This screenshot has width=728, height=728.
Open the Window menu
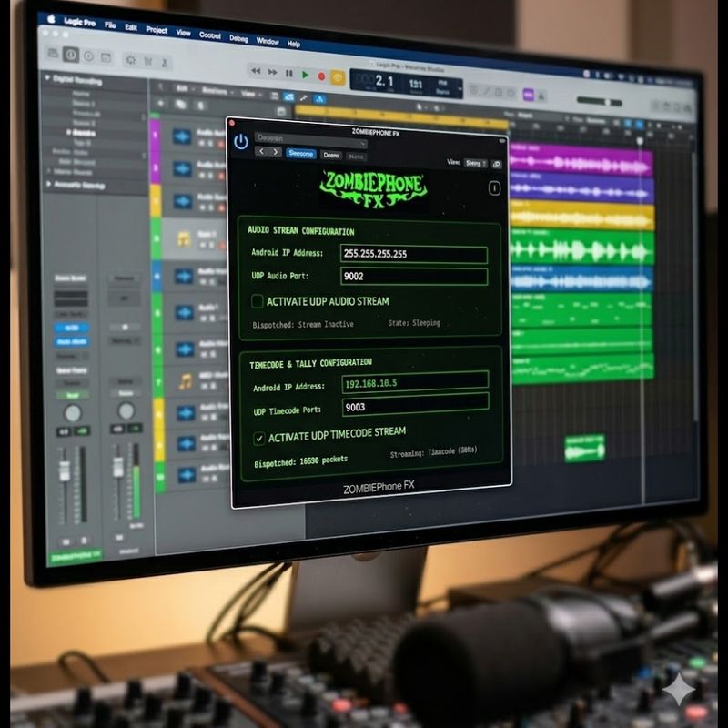click(268, 41)
